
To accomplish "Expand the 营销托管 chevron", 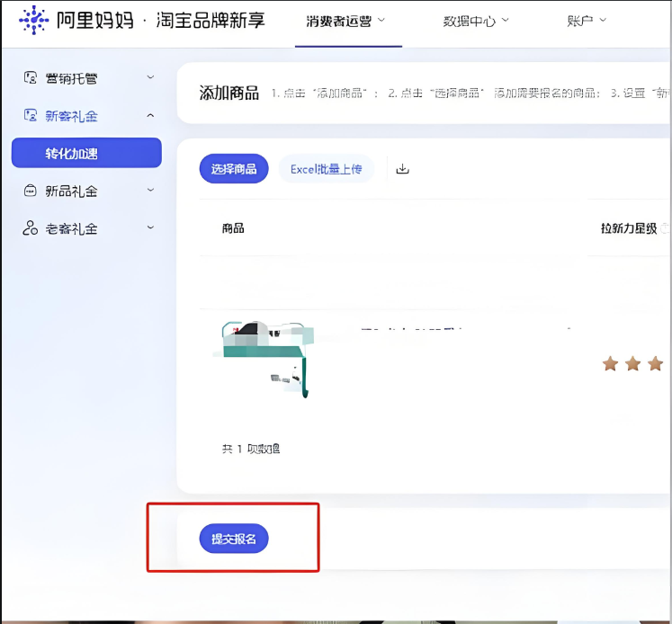I will point(150,77).
